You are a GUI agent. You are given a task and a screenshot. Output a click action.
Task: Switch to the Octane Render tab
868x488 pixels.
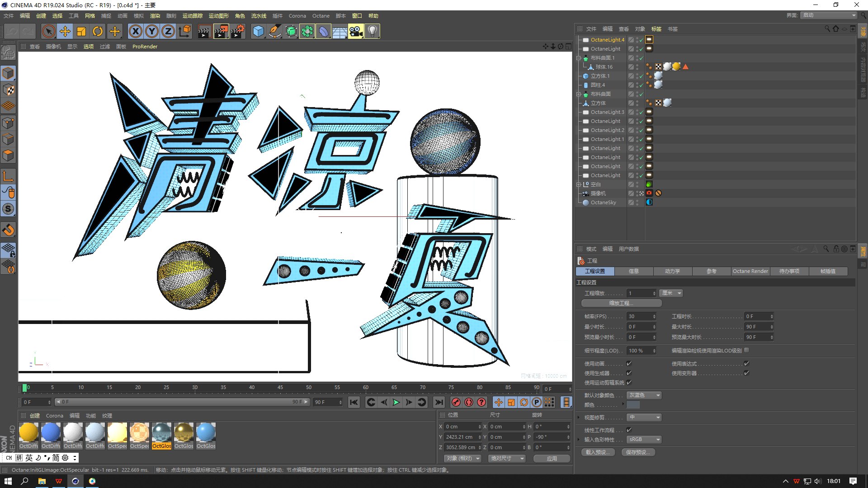750,272
